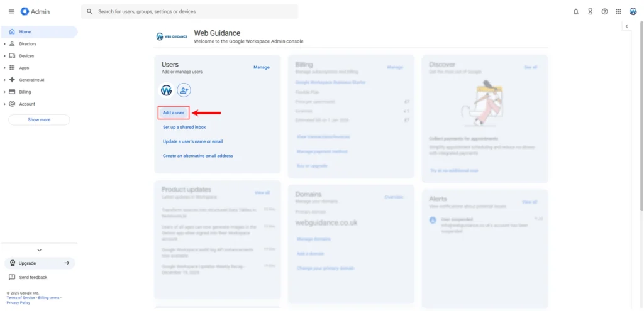644x311 pixels.
Task: Open the Google apps grid
Action: 619,11
